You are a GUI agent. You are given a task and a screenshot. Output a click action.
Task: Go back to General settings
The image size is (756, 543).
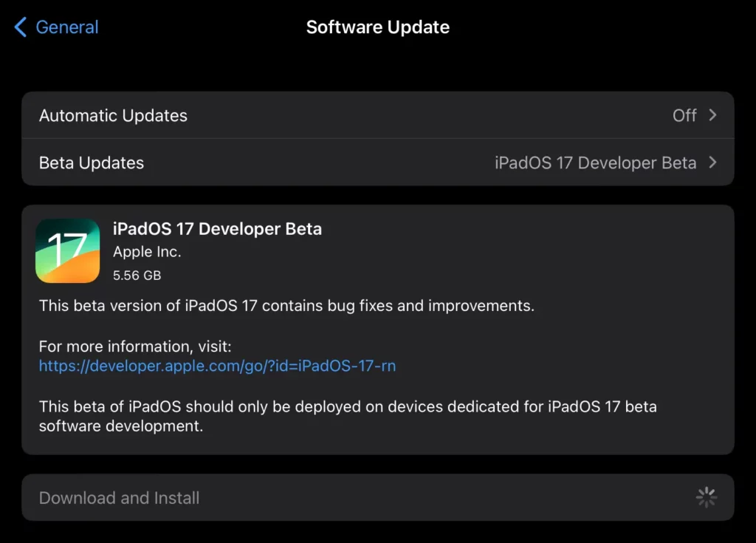[56, 27]
